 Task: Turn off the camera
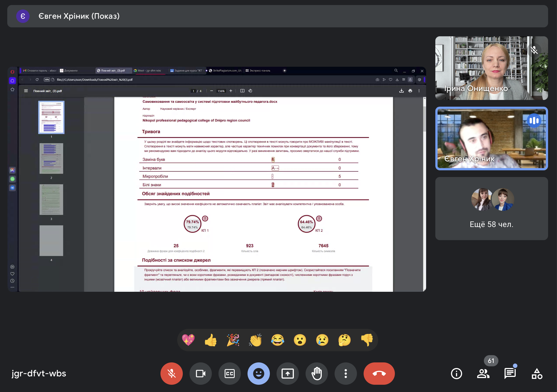pyautogui.click(x=200, y=374)
